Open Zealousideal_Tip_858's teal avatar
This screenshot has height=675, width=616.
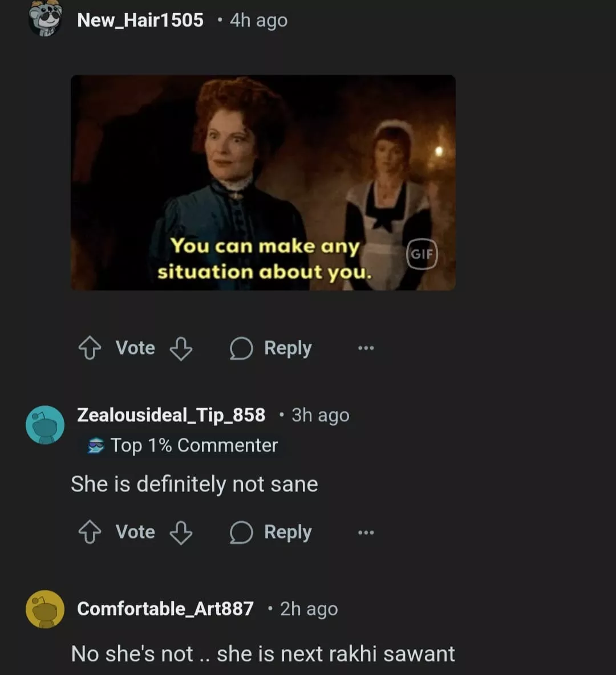tap(45, 425)
